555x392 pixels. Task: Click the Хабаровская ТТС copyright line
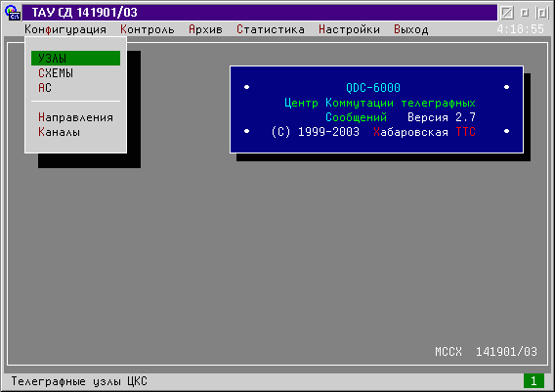click(x=373, y=132)
